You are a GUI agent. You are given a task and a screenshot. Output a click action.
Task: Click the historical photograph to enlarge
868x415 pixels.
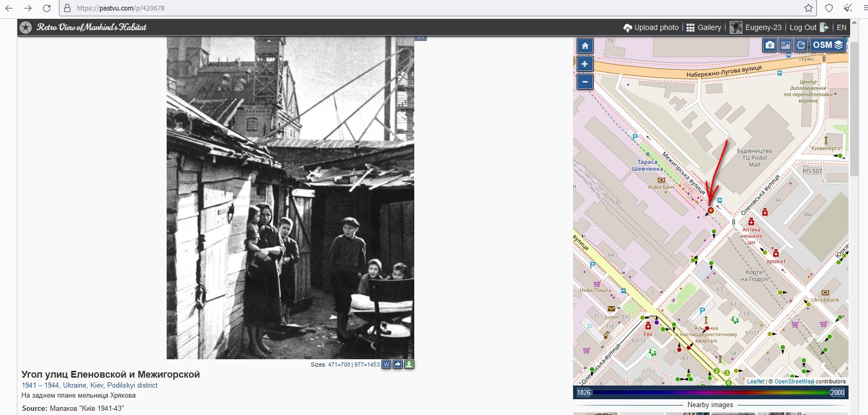pyautogui.click(x=290, y=198)
